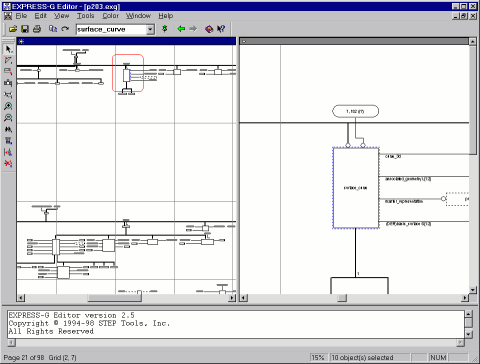
Task: Select the tool below the entity box tool
Action: [x=8, y=83]
